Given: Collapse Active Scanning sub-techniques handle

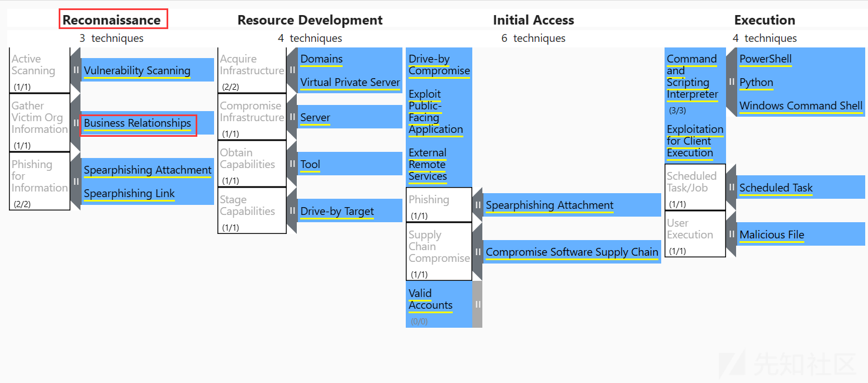Looking at the screenshot, I should (75, 70).
